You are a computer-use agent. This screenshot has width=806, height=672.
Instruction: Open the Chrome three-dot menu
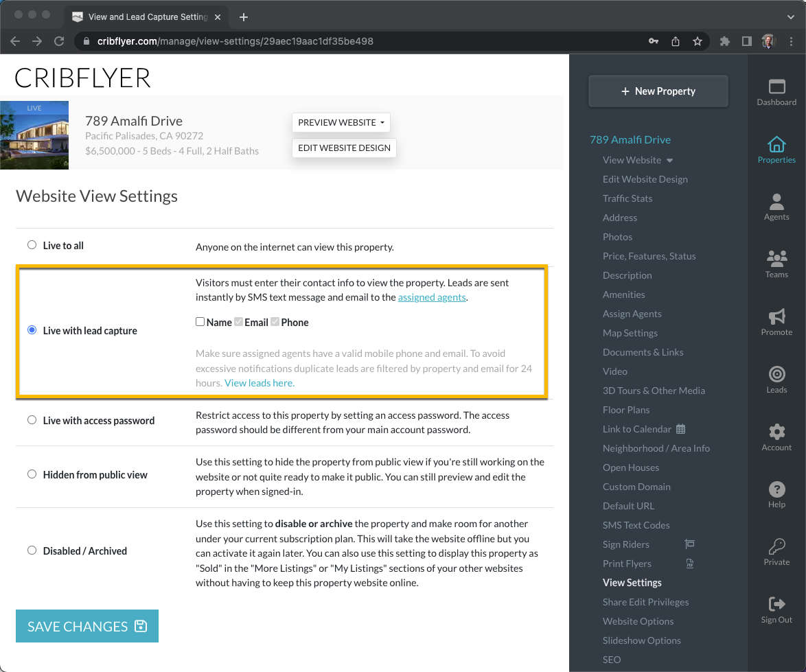pos(791,41)
